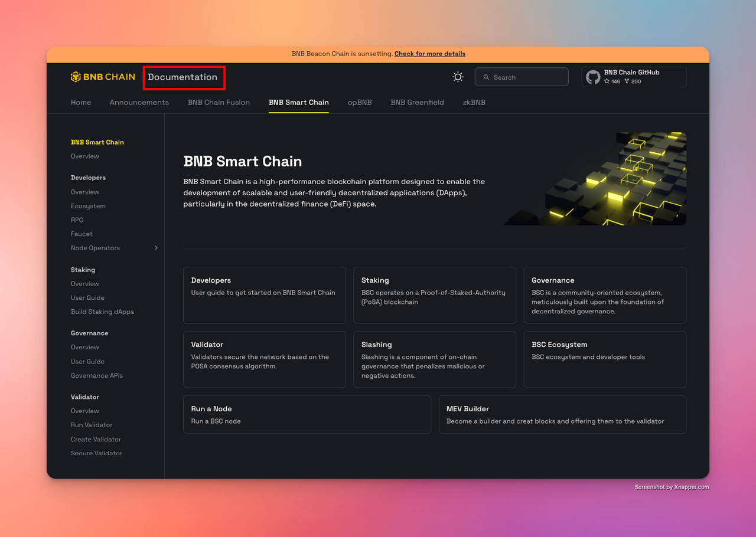This screenshot has height=537, width=756.
Task: Toggle the light/dark theme sun icon
Action: click(x=458, y=77)
